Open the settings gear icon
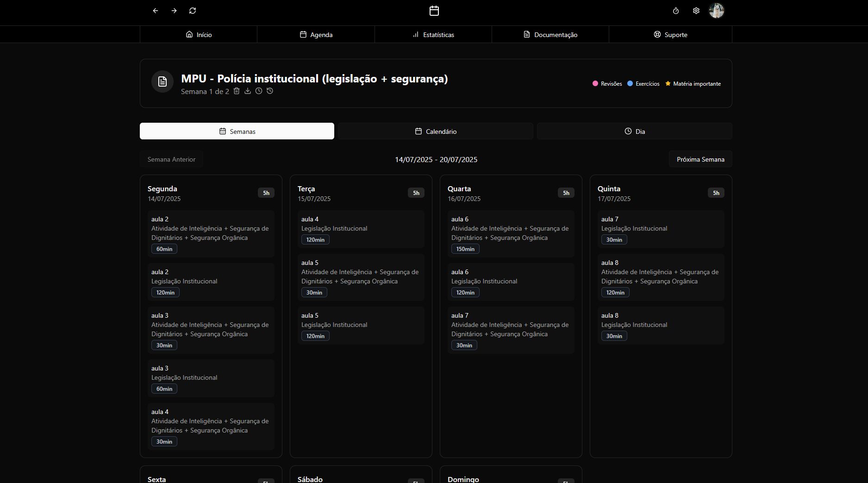The height and width of the screenshot is (483, 868). click(x=696, y=11)
